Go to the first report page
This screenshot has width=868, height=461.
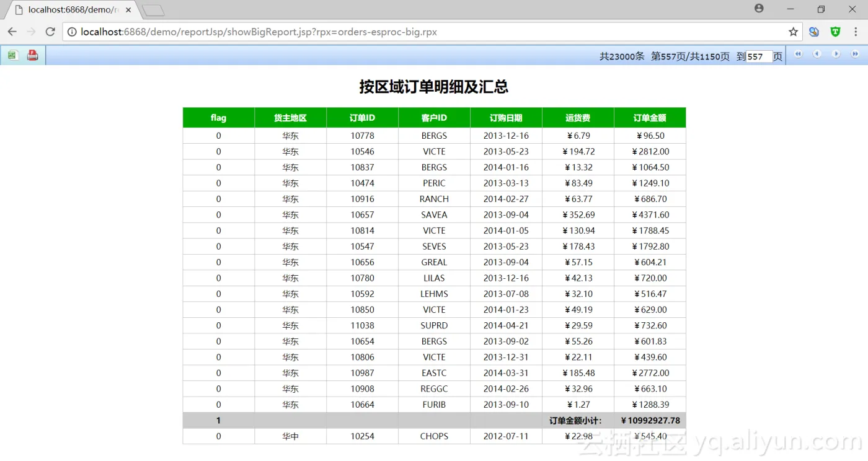pos(799,55)
